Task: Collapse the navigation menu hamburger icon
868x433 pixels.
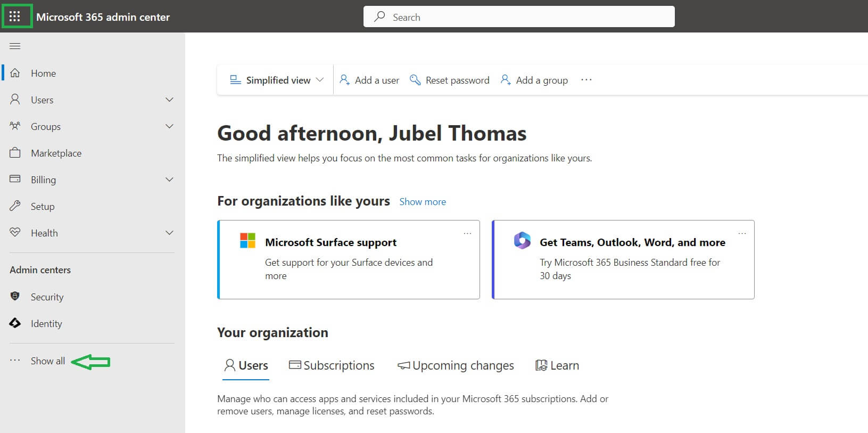Action: [x=15, y=46]
